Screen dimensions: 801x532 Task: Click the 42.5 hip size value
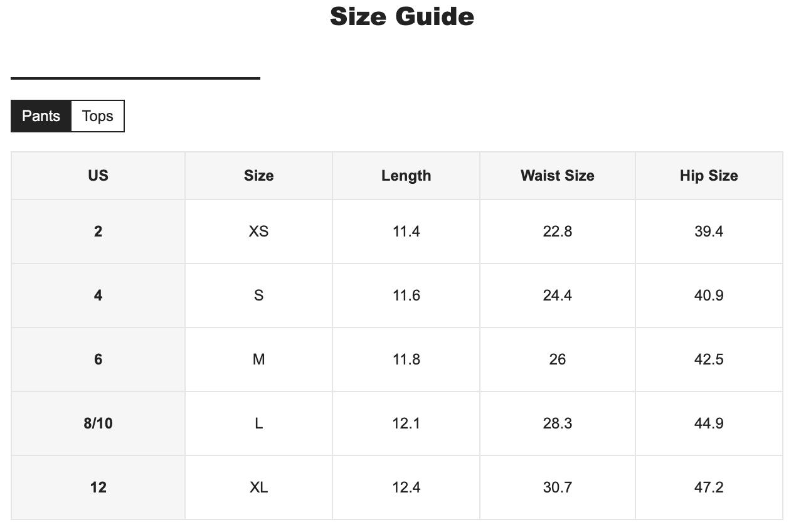(x=709, y=359)
